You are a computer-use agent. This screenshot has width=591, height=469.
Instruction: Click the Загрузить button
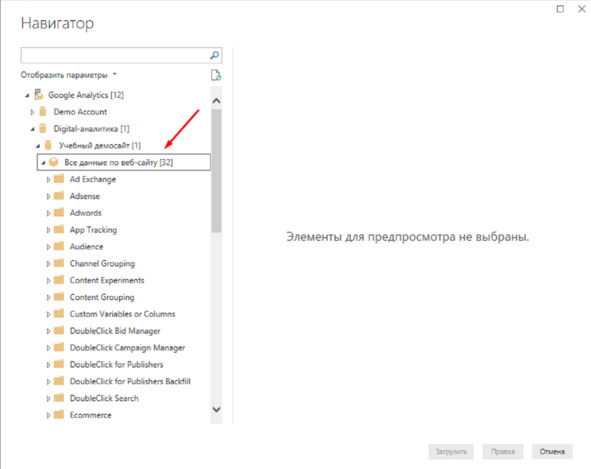[451, 451]
